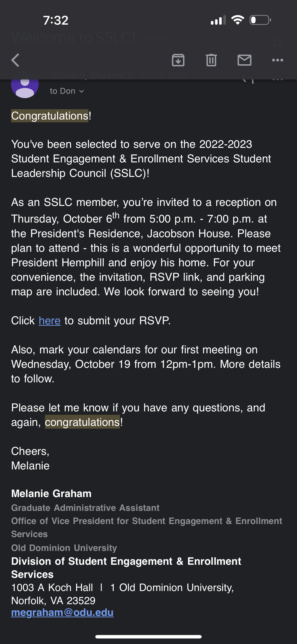Tap the cellular signal bars icon
This screenshot has width=297, height=644.
click(218, 20)
